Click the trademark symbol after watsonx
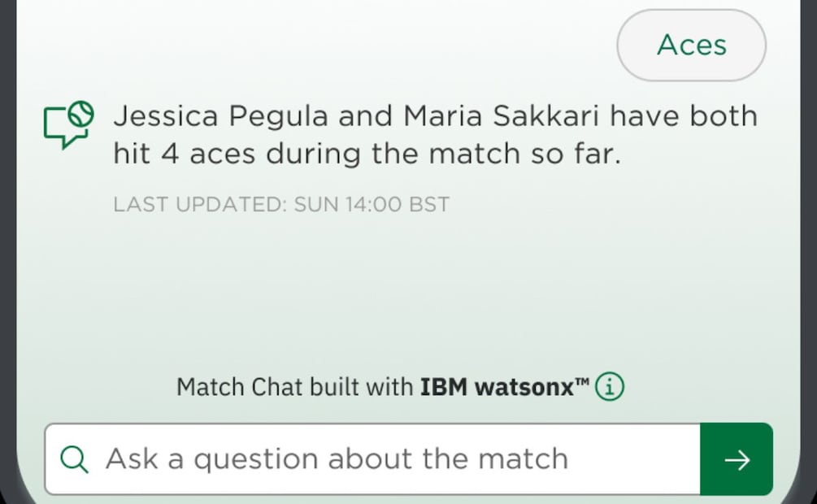Image resolution: width=817 pixels, height=504 pixels. [x=581, y=380]
